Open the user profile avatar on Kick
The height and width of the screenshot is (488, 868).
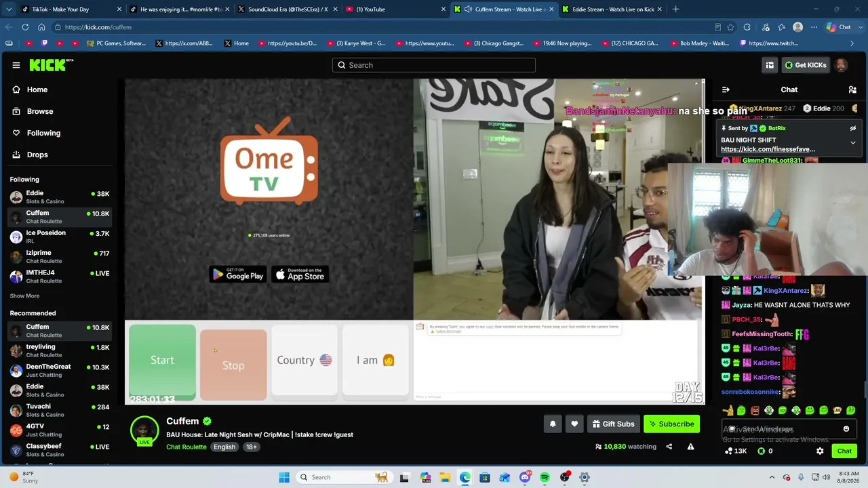coord(841,65)
